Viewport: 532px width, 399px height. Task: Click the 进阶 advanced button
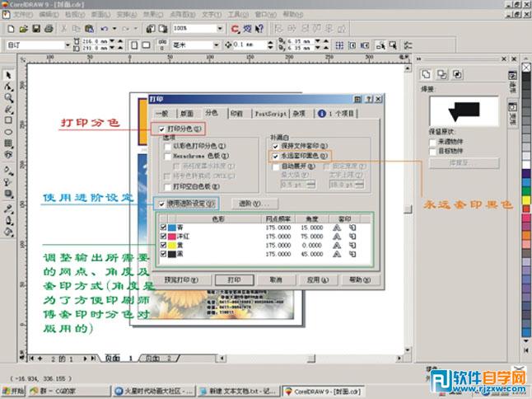(x=254, y=204)
